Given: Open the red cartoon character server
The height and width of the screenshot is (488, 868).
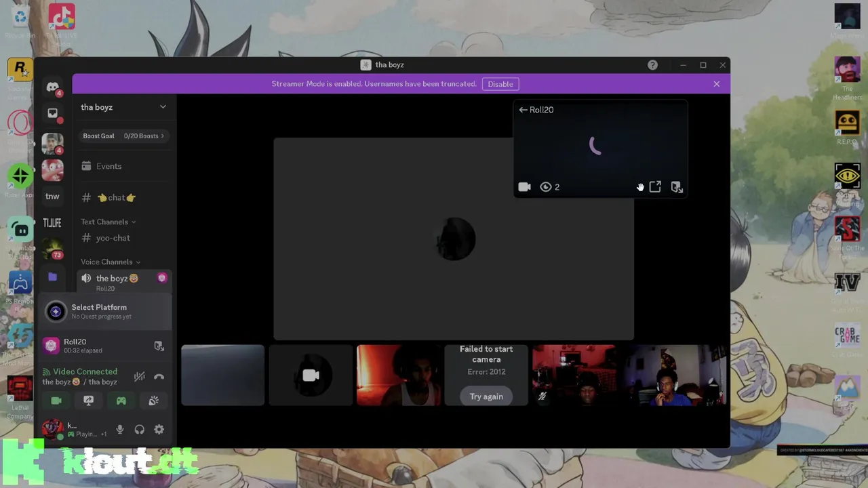Looking at the screenshot, I should click(52, 170).
